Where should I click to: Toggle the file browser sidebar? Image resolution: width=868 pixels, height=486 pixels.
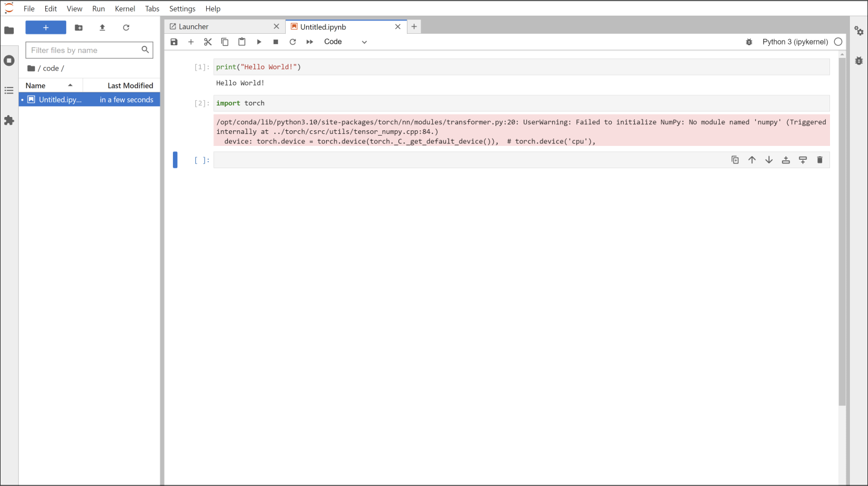point(9,30)
